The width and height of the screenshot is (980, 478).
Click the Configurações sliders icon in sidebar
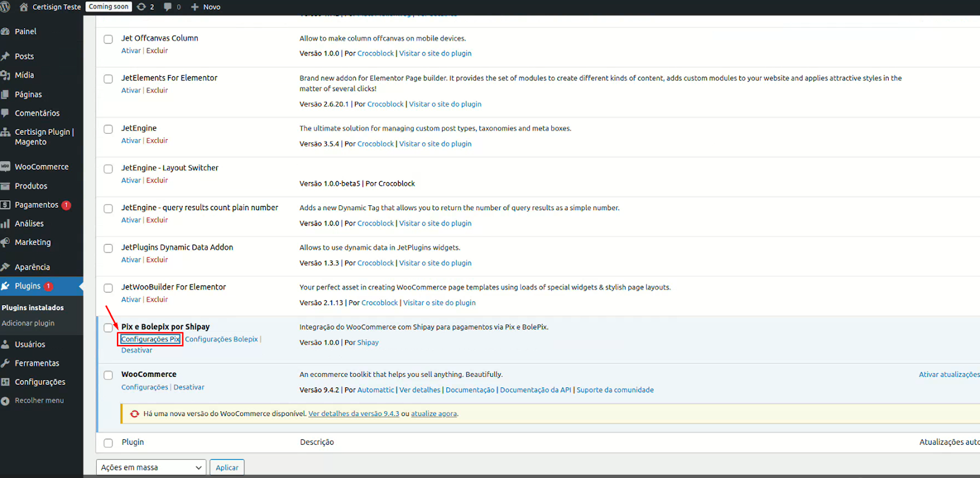(x=5, y=382)
